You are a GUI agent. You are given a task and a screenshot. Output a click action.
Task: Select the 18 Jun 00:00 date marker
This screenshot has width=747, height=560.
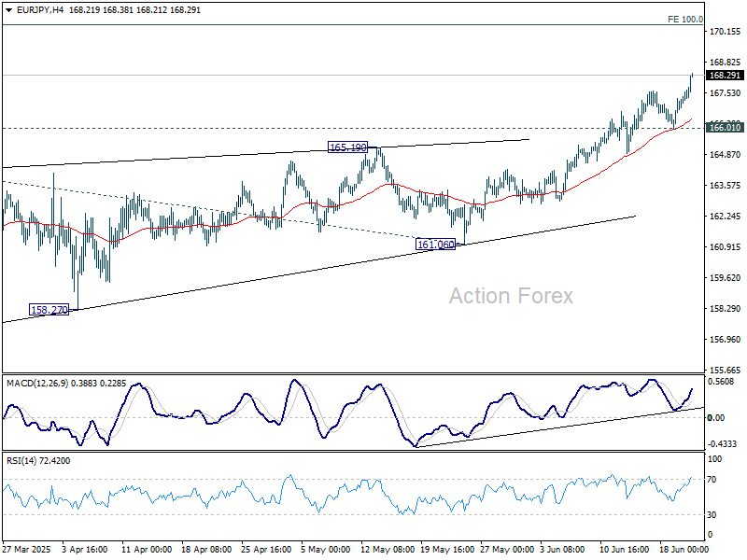pos(684,549)
